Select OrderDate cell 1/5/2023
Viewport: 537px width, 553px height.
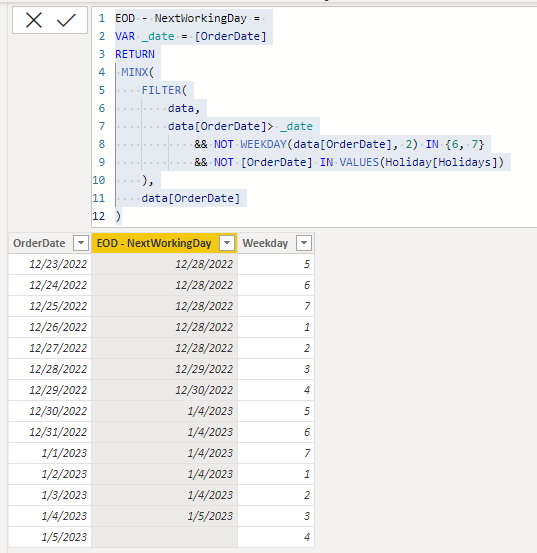[50, 537]
